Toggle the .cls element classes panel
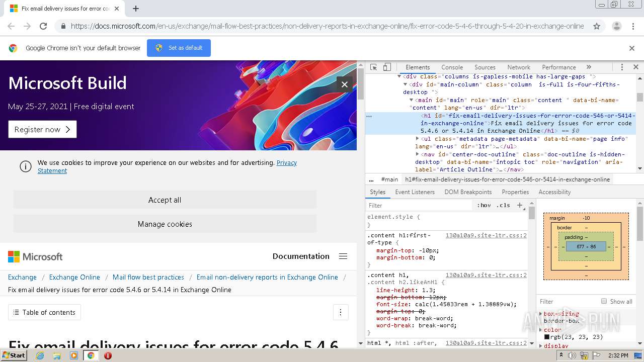The image size is (644, 362). point(503,205)
